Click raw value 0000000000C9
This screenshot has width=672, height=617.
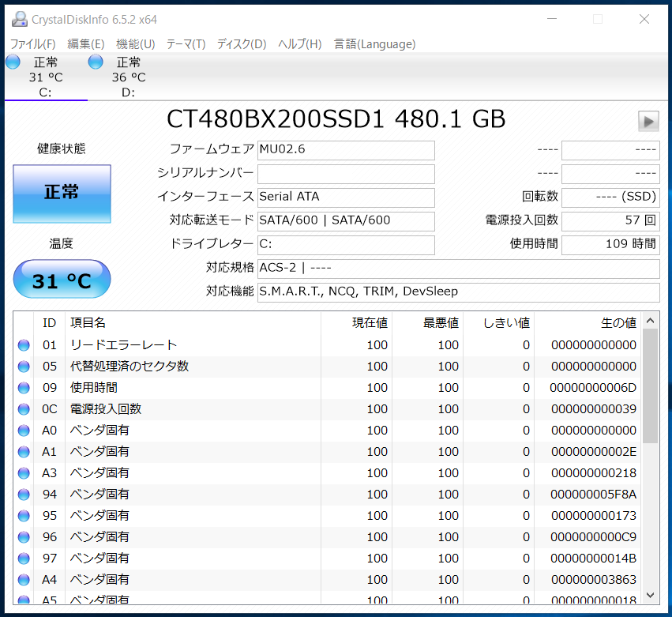tap(594, 537)
